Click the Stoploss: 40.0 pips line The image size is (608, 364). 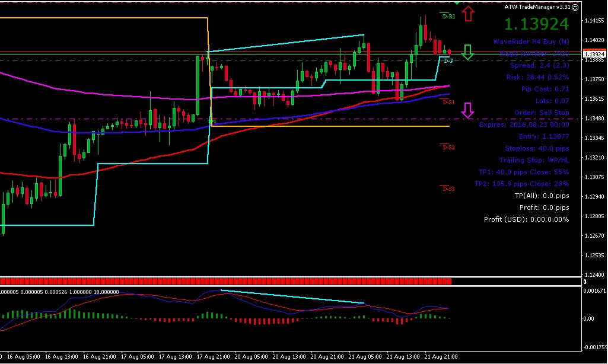(x=537, y=148)
